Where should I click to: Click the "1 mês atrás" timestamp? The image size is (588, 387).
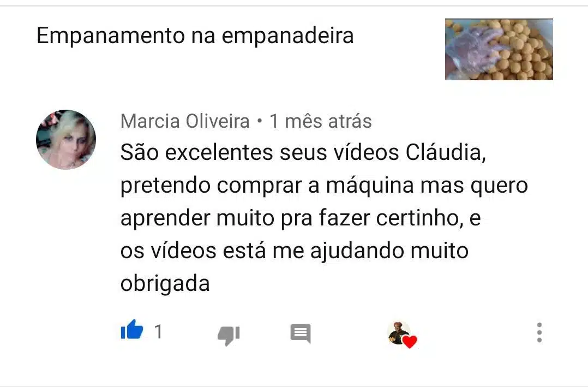point(321,121)
